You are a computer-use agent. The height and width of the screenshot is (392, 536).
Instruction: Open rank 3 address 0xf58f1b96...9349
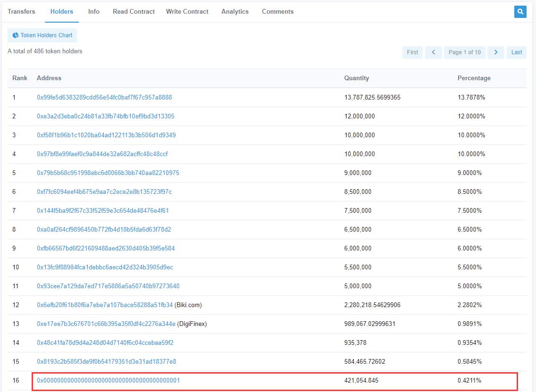coord(106,135)
